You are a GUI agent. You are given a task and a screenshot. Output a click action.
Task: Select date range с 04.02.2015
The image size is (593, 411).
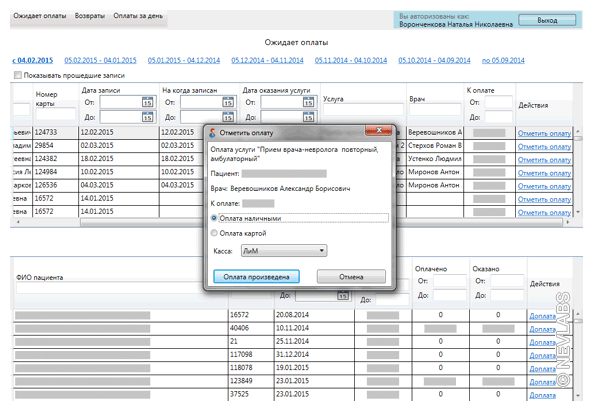point(33,60)
